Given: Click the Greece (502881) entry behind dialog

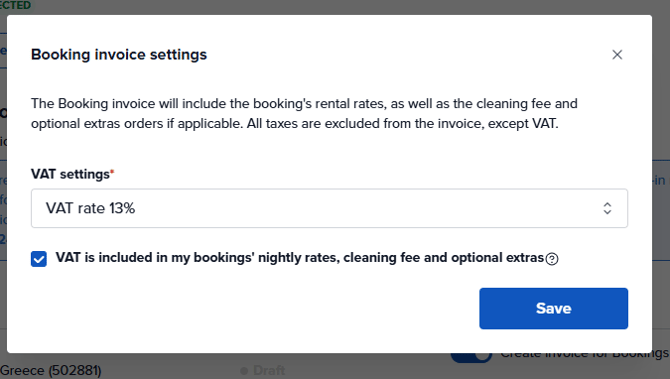Looking at the screenshot, I should click(50, 370).
